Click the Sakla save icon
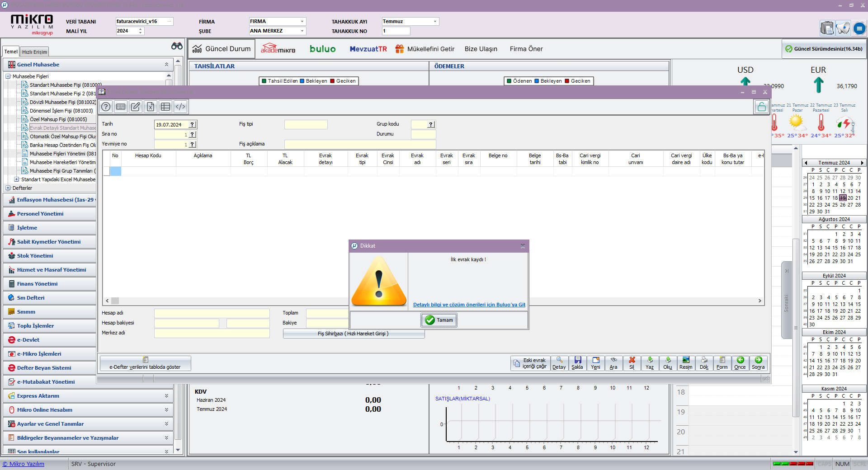 click(577, 362)
